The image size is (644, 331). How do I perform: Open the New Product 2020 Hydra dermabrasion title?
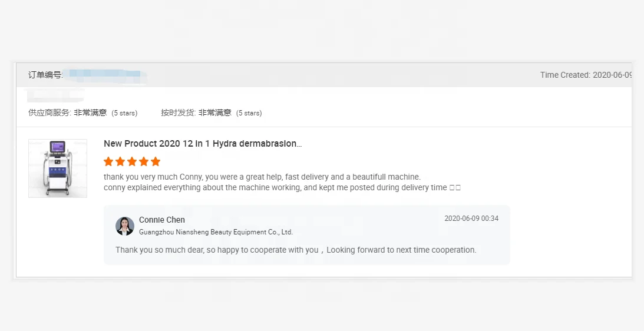[x=203, y=144]
